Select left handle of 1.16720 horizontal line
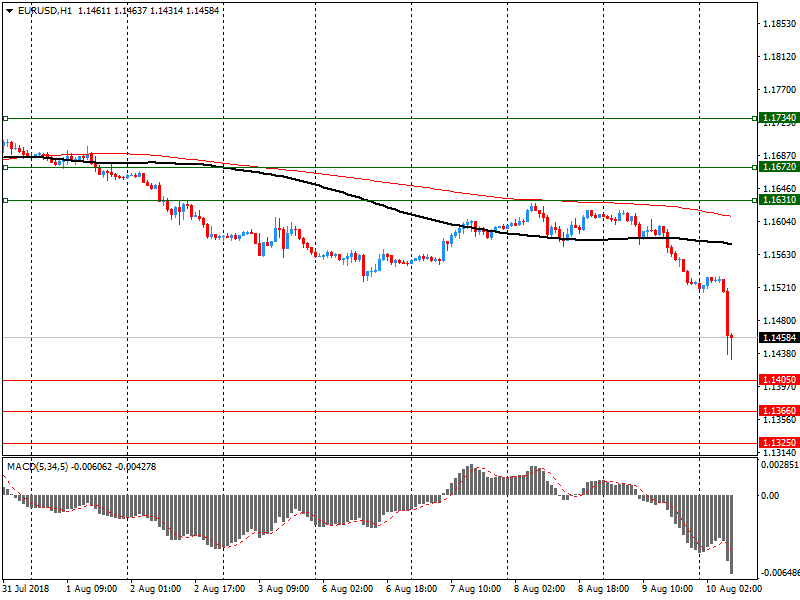Image resolution: width=800 pixels, height=600 pixels. (6, 167)
